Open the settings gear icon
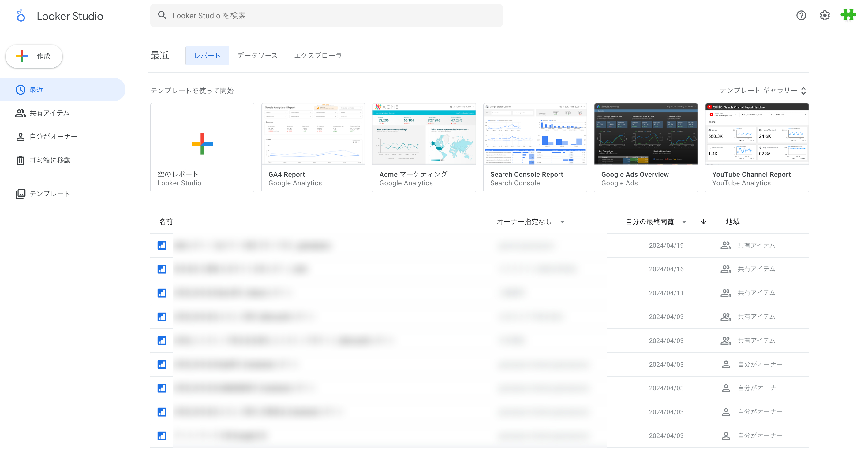Image resolution: width=868 pixels, height=449 pixels. [x=825, y=16]
